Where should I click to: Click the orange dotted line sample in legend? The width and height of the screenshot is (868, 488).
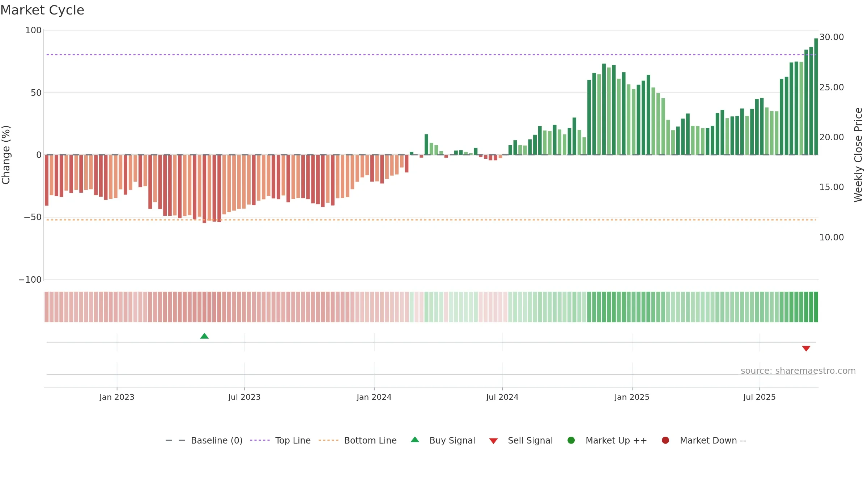click(328, 440)
